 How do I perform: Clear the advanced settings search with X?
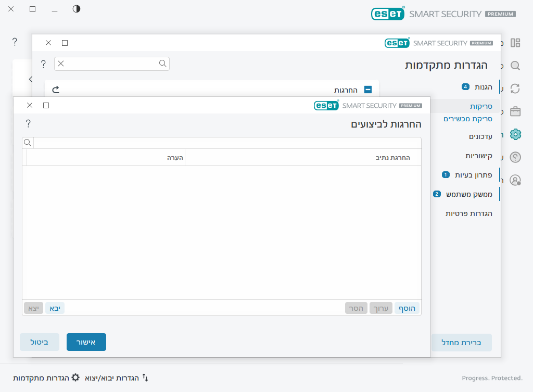coord(61,64)
